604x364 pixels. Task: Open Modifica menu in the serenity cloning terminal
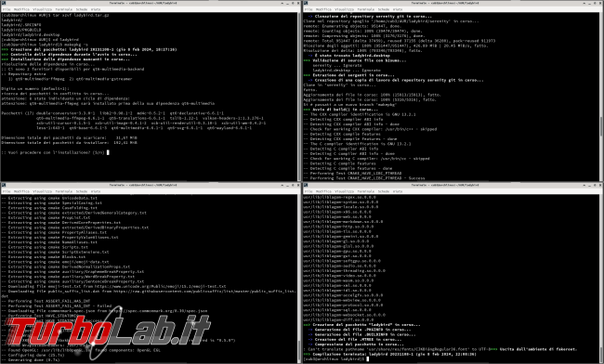(x=323, y=9)
